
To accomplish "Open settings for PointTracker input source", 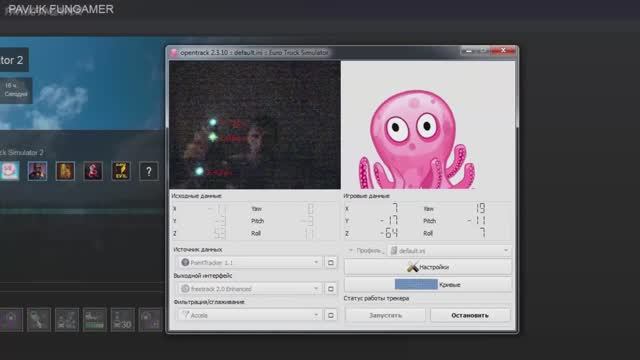I will [x=331, y=262].
